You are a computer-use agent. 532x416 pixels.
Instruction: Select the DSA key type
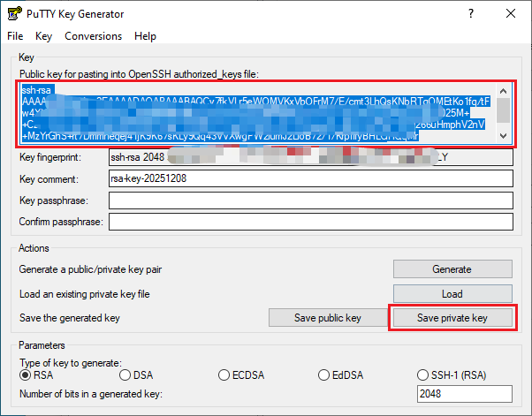click(136, 375)
